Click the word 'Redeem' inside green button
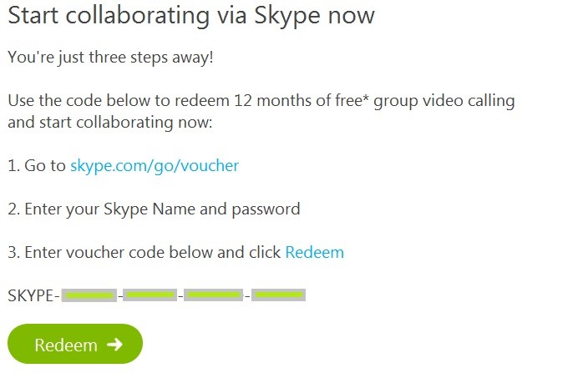The height and width of the screenshot is (373, 588). 66,345
